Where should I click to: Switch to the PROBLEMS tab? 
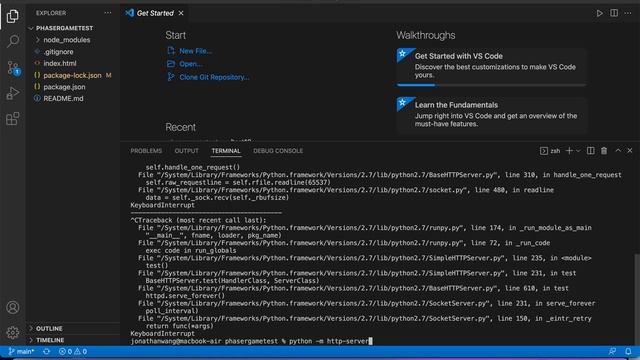(146, 151)
